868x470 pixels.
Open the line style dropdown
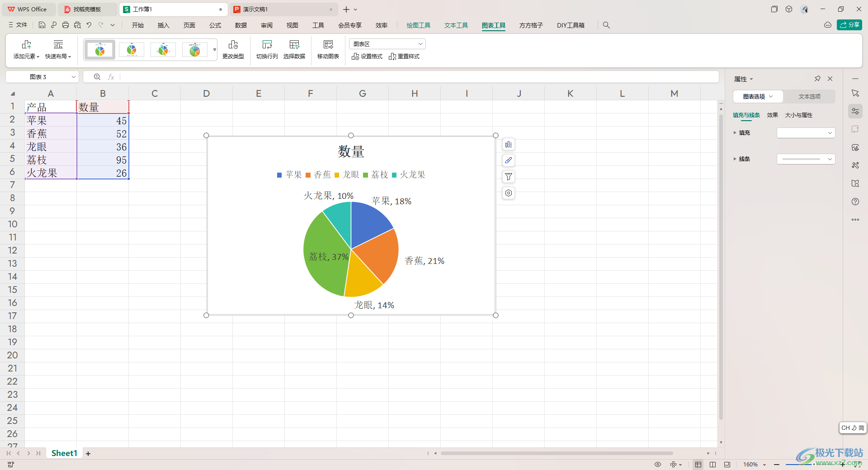point(806,159)
